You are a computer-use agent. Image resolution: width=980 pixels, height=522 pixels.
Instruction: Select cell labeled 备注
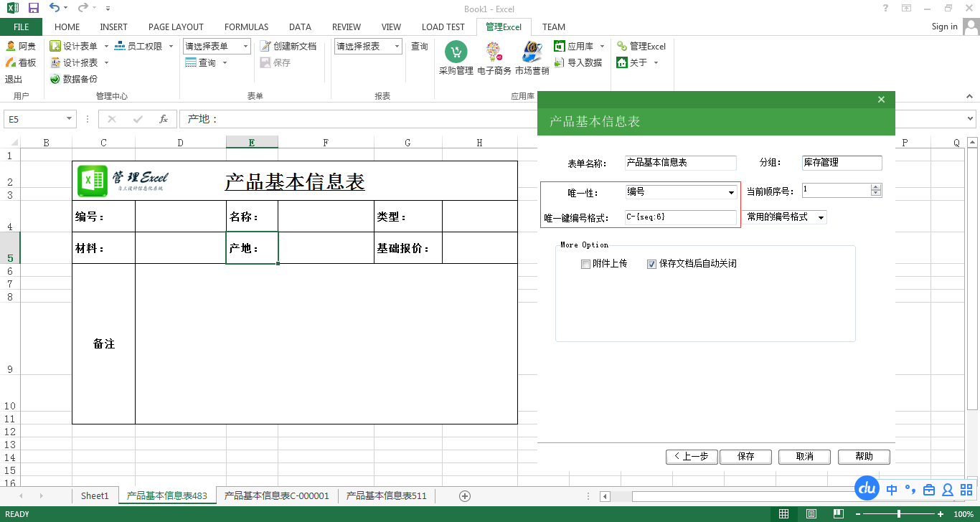[x=104, y=343]
